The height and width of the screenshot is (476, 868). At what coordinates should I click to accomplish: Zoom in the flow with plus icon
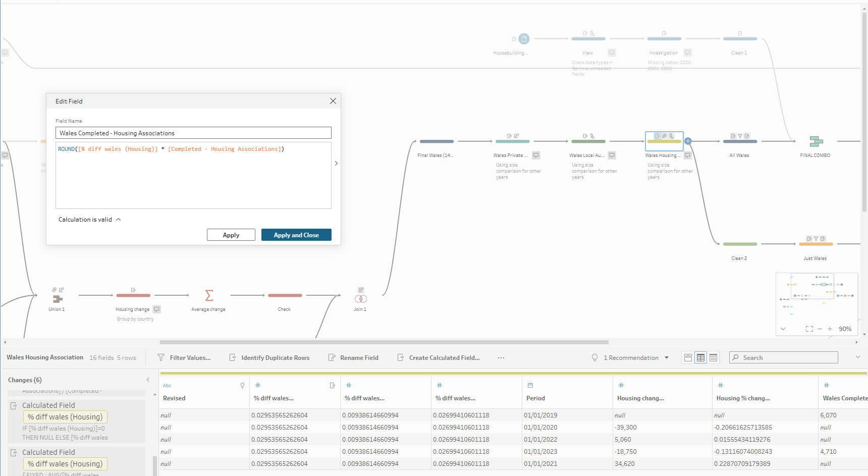click(830, 329)
